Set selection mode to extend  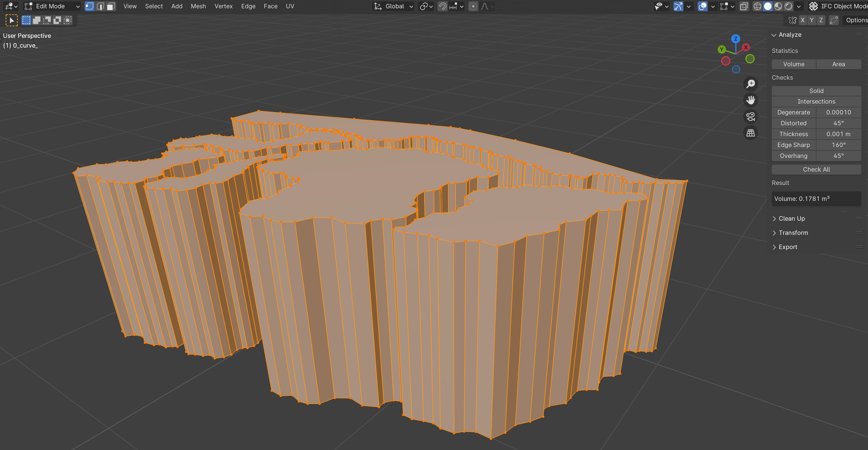pos(37,20)
